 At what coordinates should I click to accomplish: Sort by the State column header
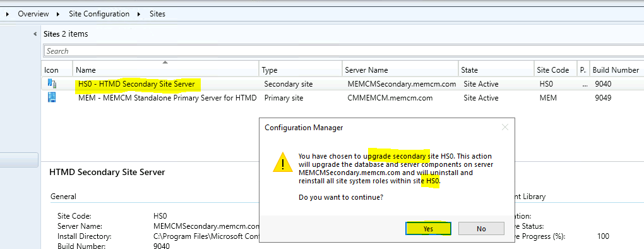496,70
